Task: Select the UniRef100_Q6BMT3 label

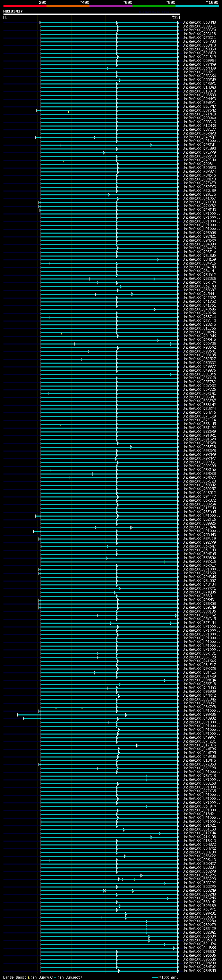Action: (199, 45)
